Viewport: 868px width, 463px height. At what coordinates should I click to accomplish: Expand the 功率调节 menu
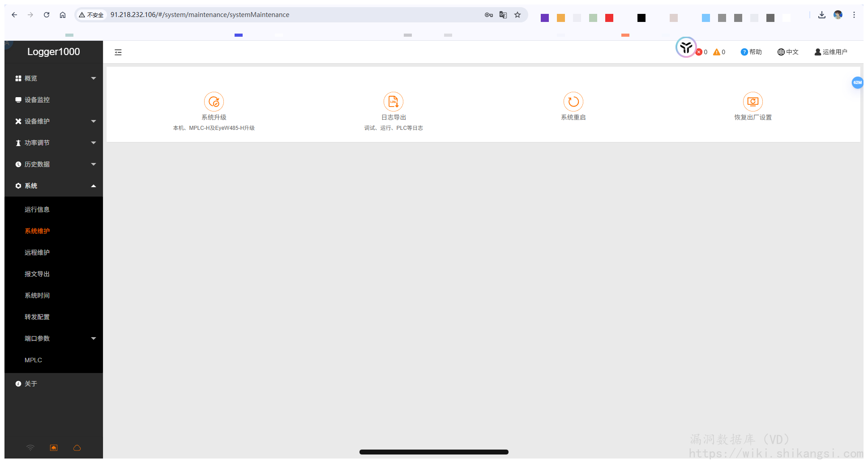click(54, 143)
